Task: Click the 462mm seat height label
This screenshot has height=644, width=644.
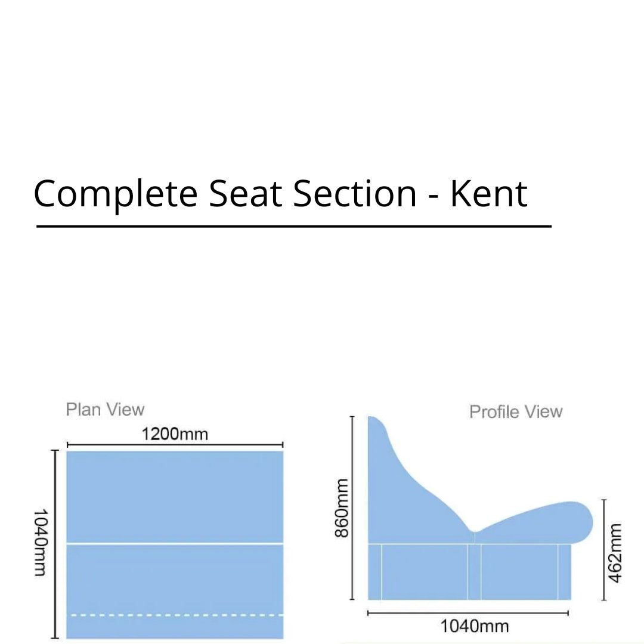Action: [x=615, y=552]
